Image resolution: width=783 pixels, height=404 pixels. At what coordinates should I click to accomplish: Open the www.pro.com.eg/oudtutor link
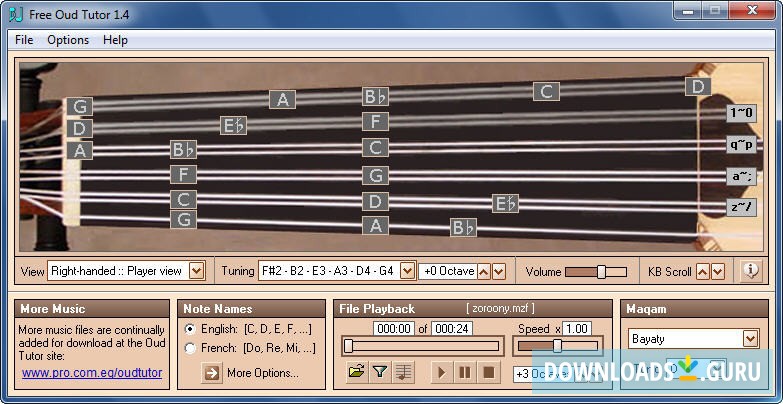coord(92,373)
